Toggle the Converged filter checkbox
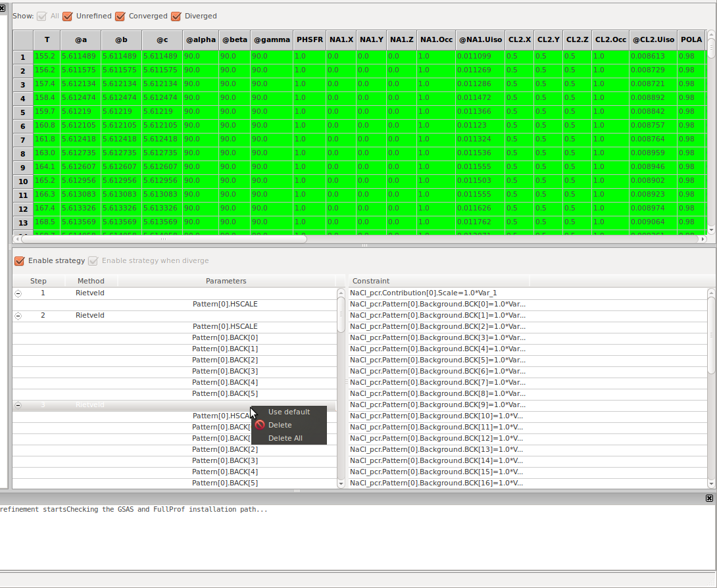 pos(120,16)
